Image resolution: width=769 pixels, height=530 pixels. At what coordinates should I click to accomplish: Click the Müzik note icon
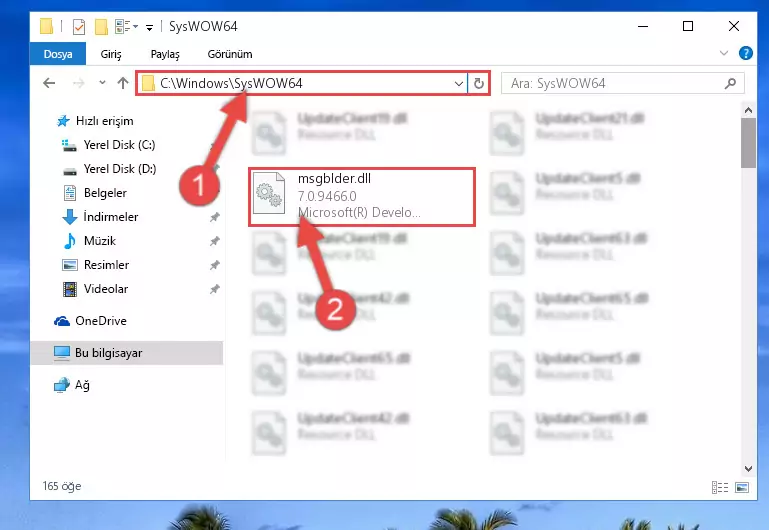point(70,241)
